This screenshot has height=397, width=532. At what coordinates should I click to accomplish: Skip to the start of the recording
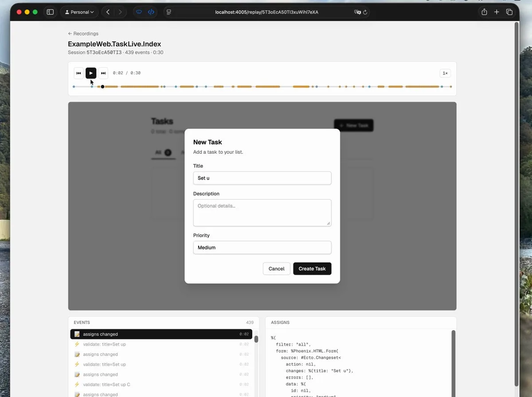click(x=78, y=73)
